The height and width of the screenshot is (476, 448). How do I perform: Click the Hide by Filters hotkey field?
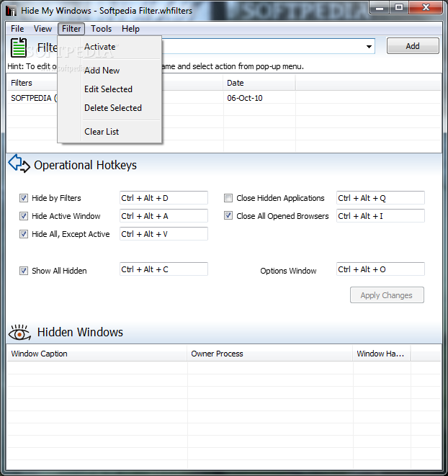click(163, 198)
